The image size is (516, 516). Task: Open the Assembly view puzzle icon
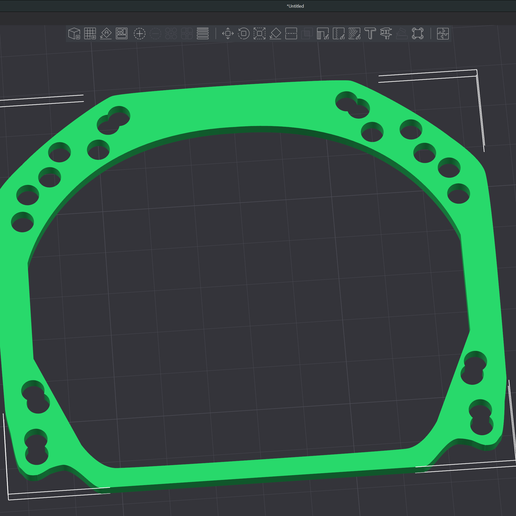pyautogui.click(x=443, y=34)
